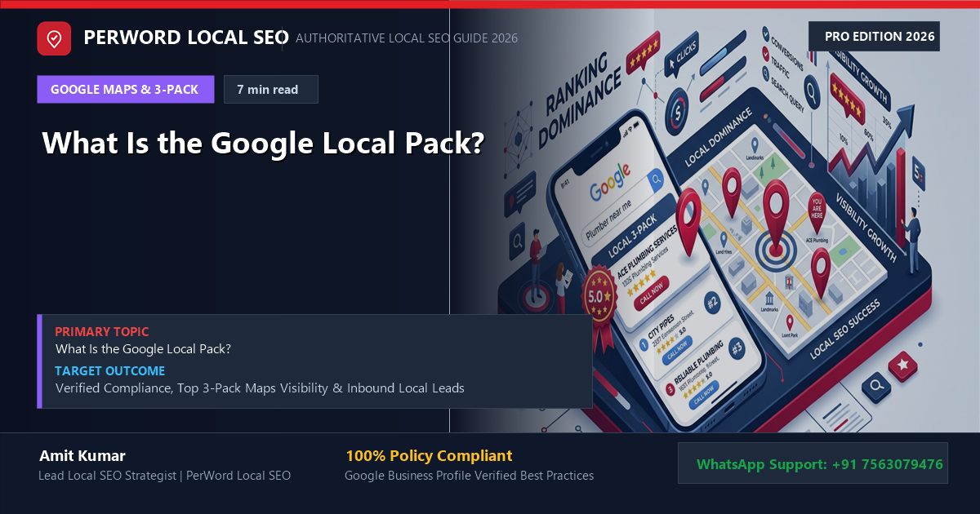This screenshot has width=980, height=514.
Task: Click the primary topic value under PRIMARY TOPIC
Action: (x=143, y=349)
